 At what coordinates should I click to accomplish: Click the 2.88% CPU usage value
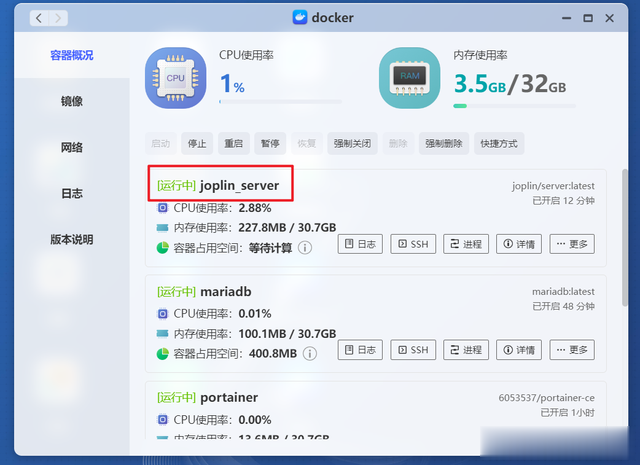click(x=255, y=208)
